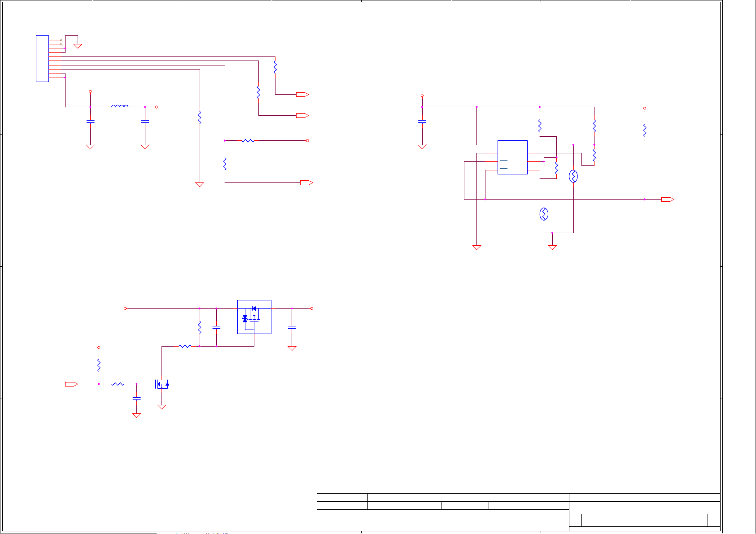
Task: Click the ground symbol beside the connector top
Action: 78,46
